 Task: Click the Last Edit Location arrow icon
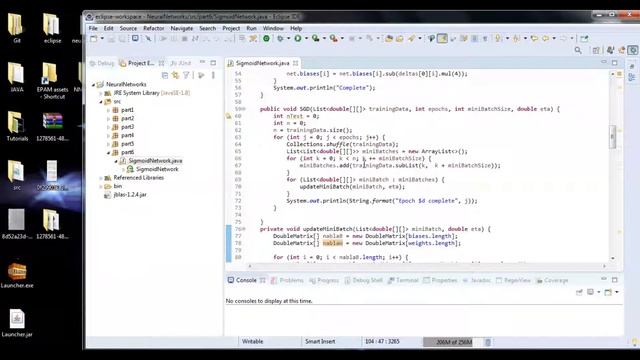(x=534, y=38)
